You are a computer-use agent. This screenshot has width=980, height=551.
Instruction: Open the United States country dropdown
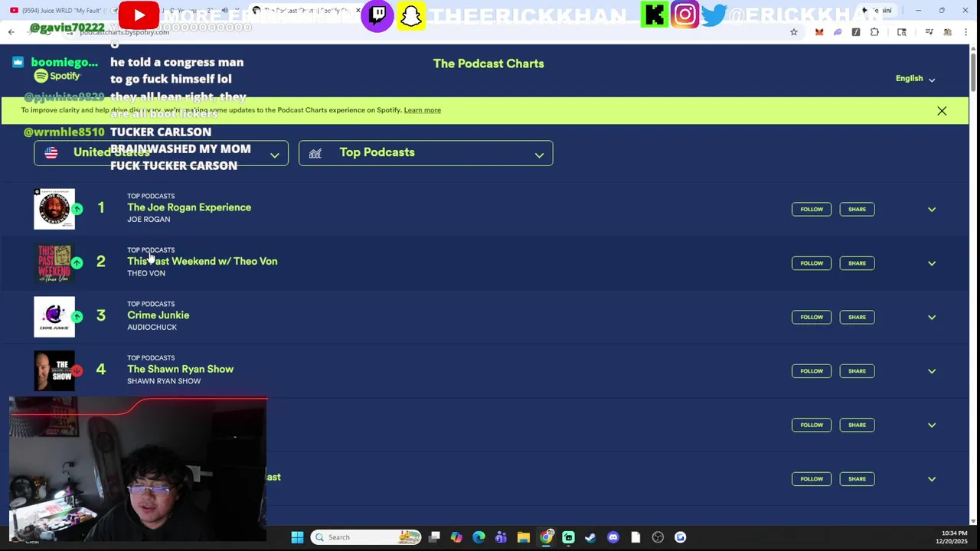click(x=161, y=153)
